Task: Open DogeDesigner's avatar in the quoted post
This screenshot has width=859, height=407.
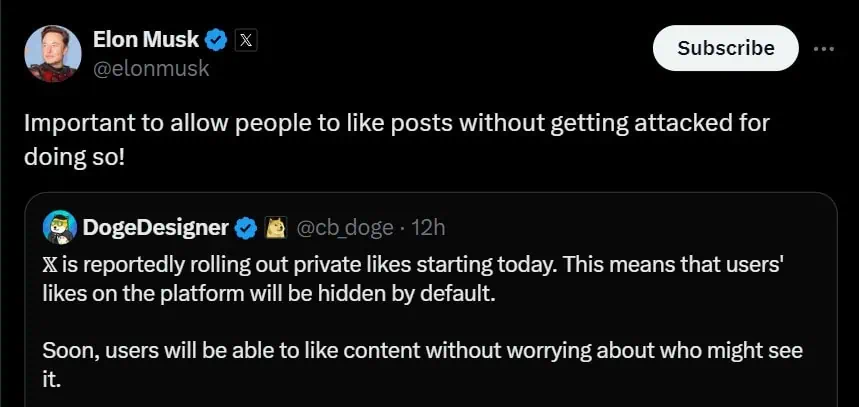Action: [x=59, y=228]
